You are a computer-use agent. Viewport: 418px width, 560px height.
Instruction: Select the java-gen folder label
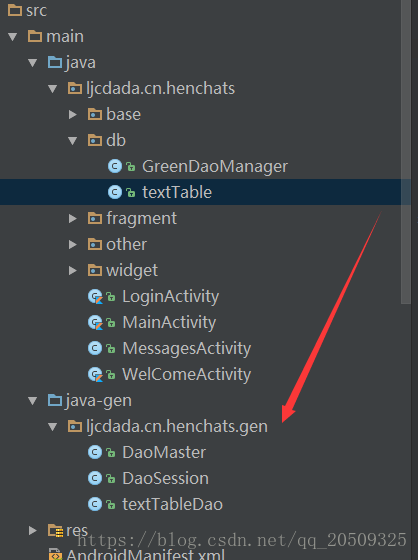(99, 401)
